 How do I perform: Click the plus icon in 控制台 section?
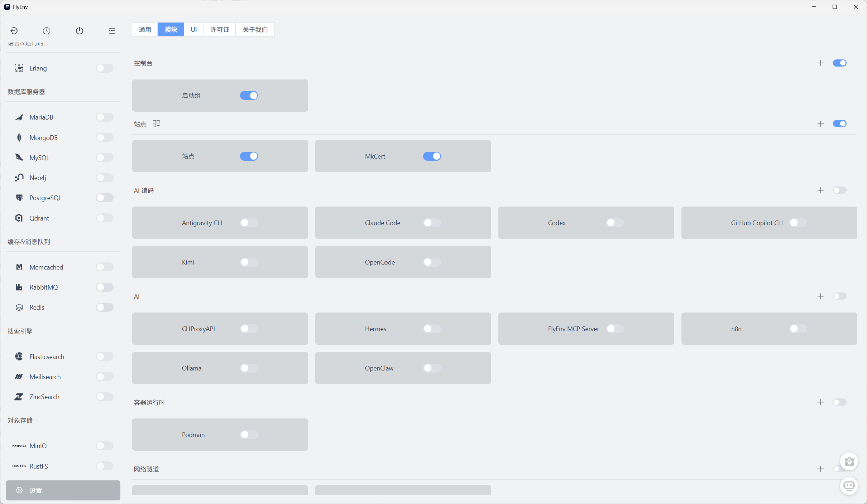tap(820, 63)
